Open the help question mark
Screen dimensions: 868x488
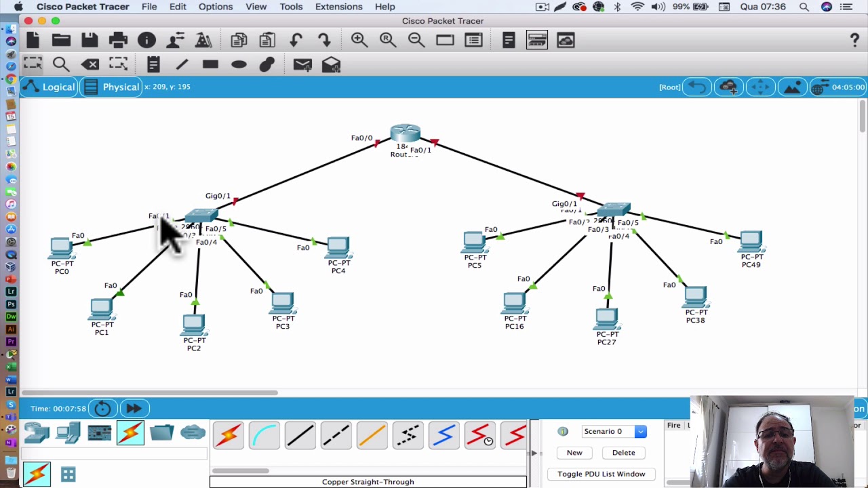(x=854, y=41)
